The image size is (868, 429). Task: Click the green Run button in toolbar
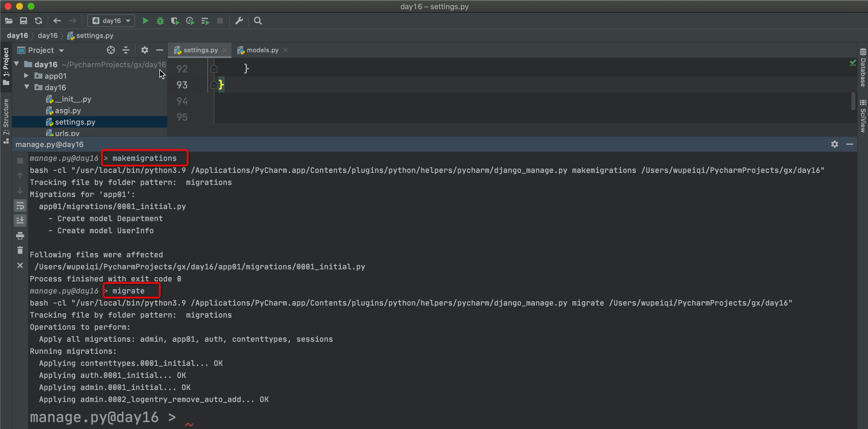[145, 21]
